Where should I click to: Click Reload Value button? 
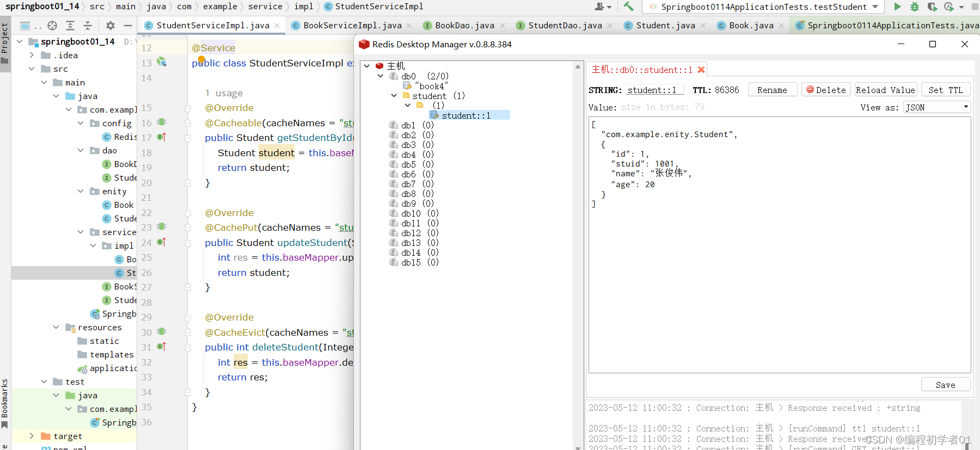[x=885, y=90]
